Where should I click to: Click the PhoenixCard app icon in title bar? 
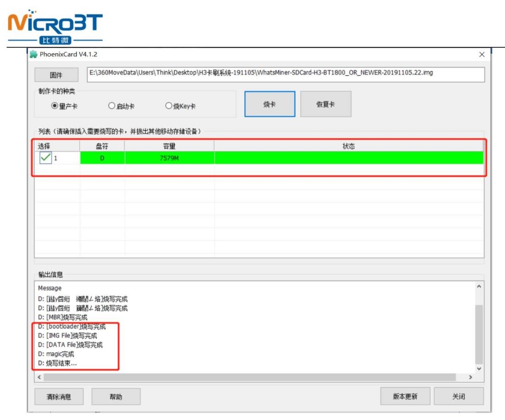coord(33,55)
